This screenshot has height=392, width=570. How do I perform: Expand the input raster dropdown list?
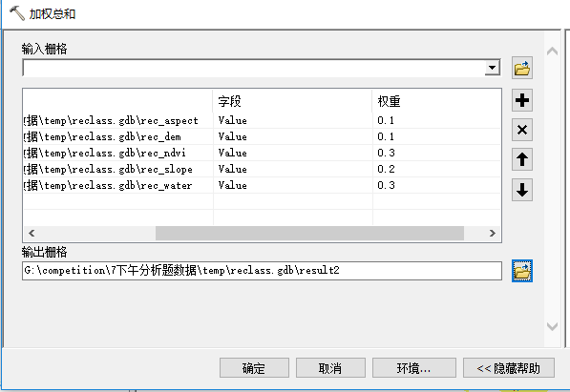click(x=493, y=68)
